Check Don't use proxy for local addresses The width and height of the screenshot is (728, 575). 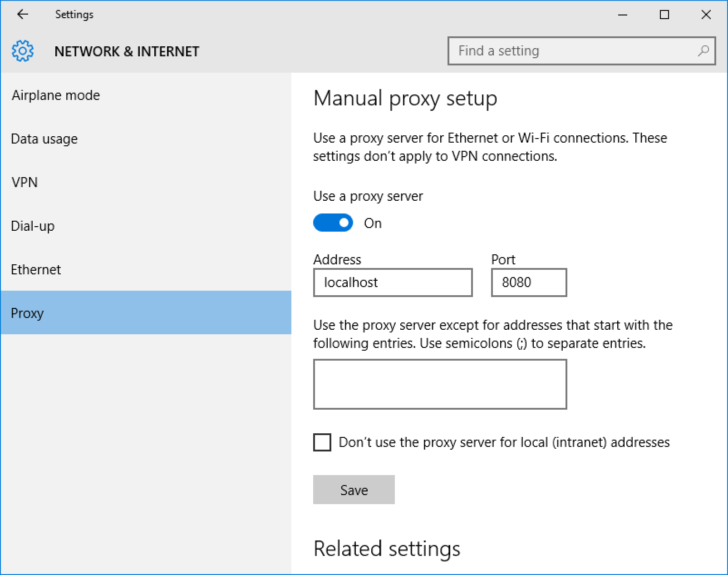point(322,442)
